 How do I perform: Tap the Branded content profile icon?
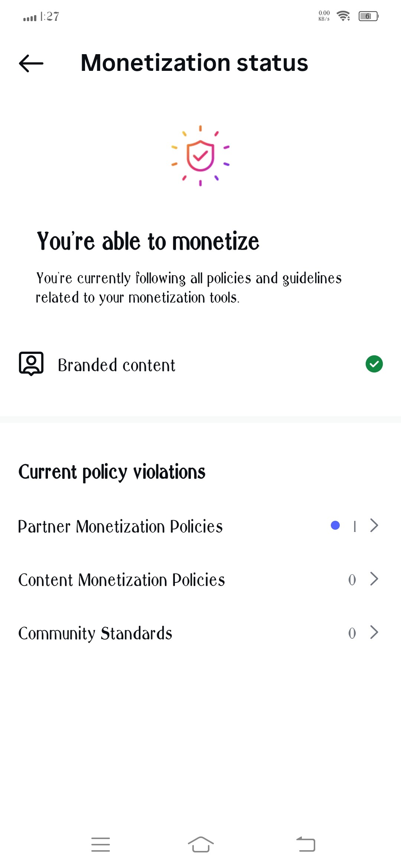point(31,364)
